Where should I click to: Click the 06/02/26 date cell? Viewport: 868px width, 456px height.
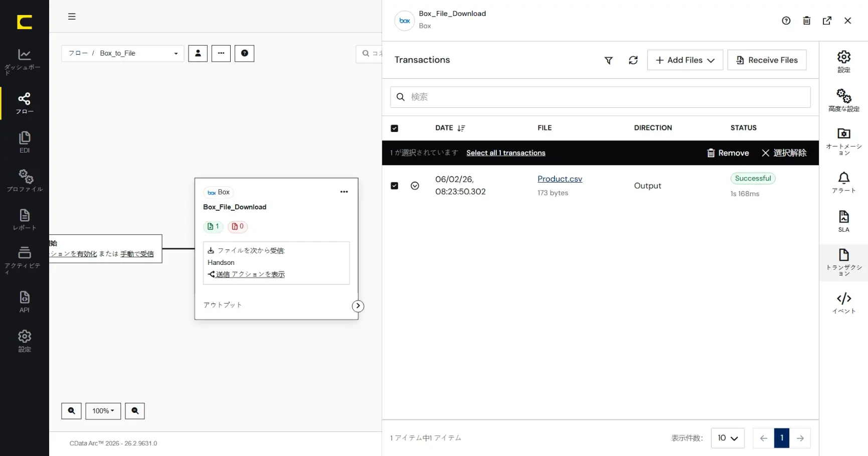point(460,185)
